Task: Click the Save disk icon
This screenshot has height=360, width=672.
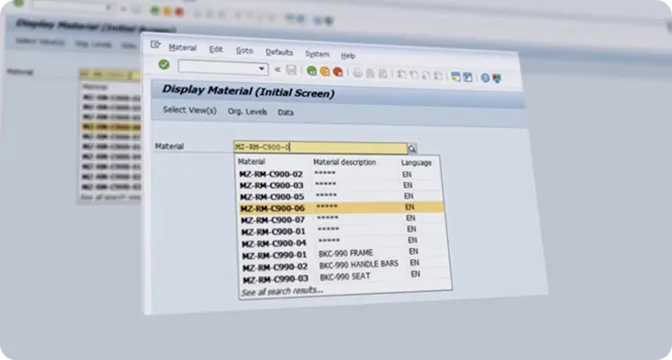Action: (x=291, y=70)
